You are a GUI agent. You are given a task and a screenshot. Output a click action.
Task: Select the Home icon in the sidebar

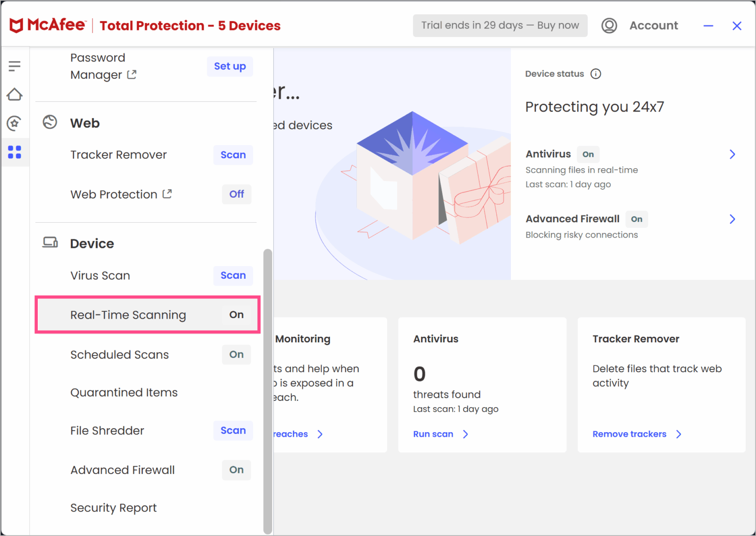point(15,94)
